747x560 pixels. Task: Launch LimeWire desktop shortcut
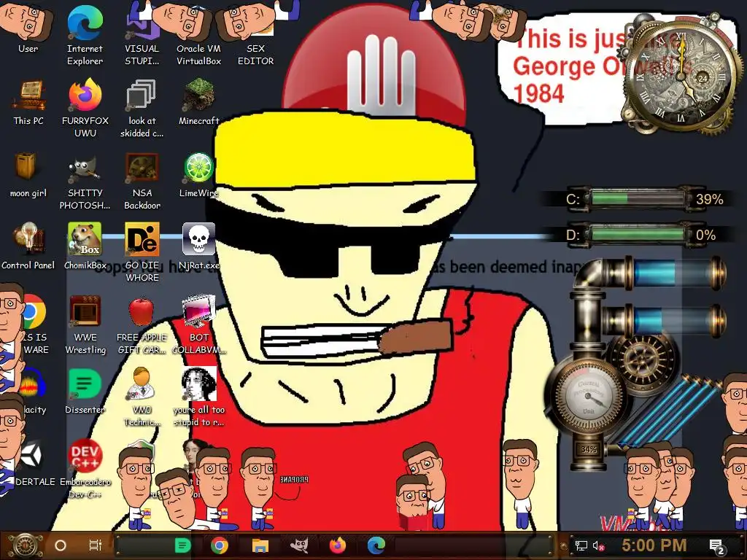click(x=198, y=175)
